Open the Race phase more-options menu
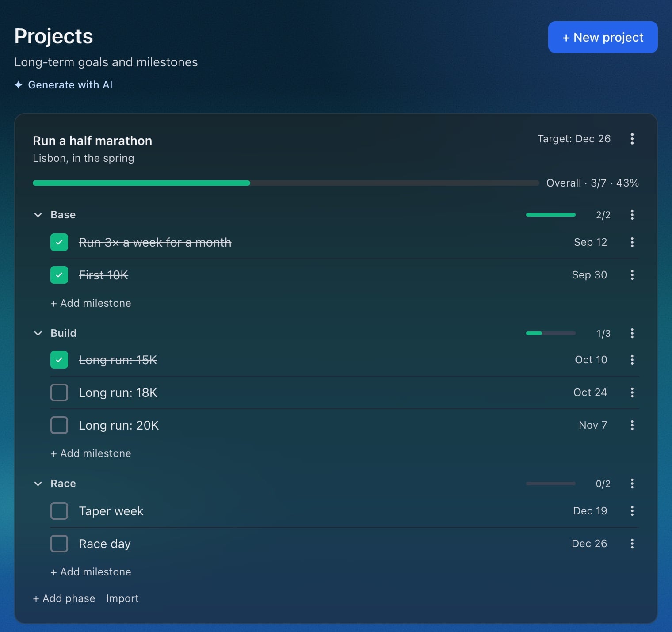The image size is (672, 632). click(632, 484)
